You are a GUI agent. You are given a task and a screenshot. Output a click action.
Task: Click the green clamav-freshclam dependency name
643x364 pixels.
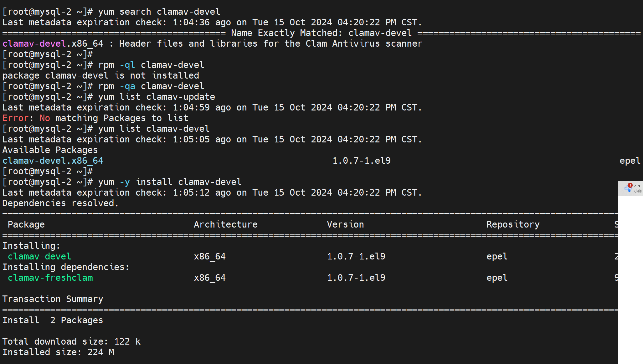[x=50, y=278]
